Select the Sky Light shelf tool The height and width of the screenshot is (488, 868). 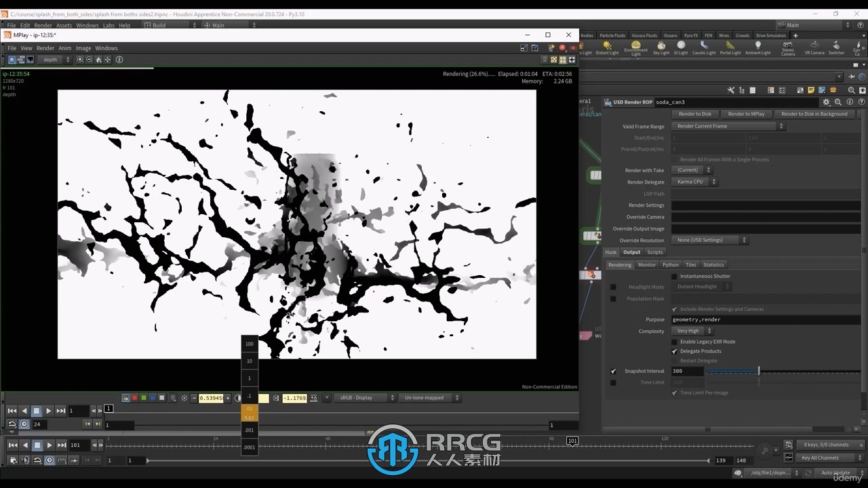(661, 47)
